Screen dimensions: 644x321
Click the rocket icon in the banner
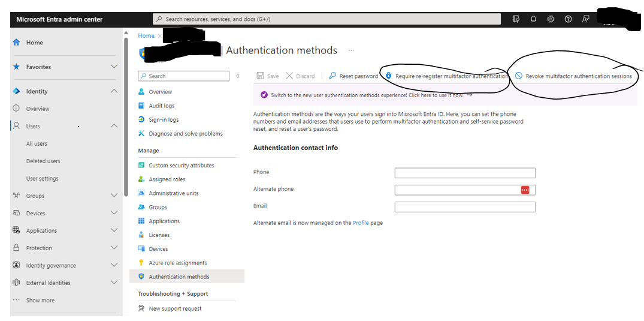pyautogui.click(x=264, y=95)
